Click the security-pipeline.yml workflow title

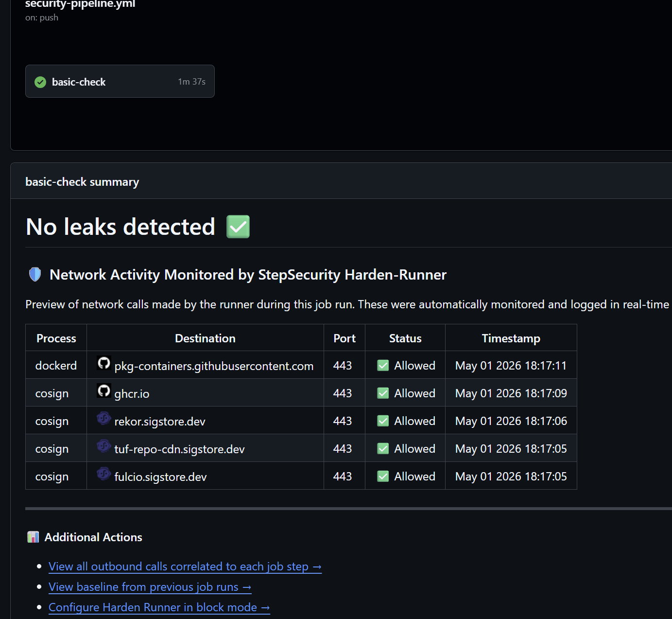tap(80, 4)
